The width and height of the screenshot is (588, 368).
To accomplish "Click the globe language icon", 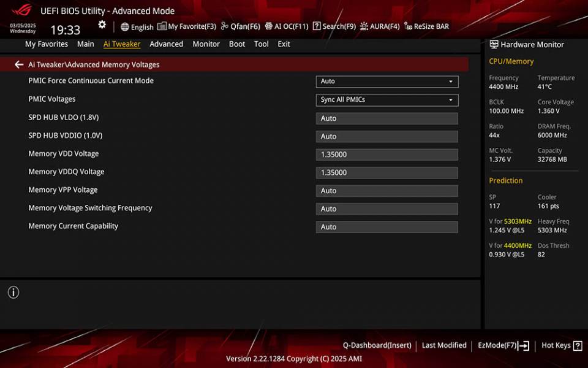I will [x=125, y=26].
